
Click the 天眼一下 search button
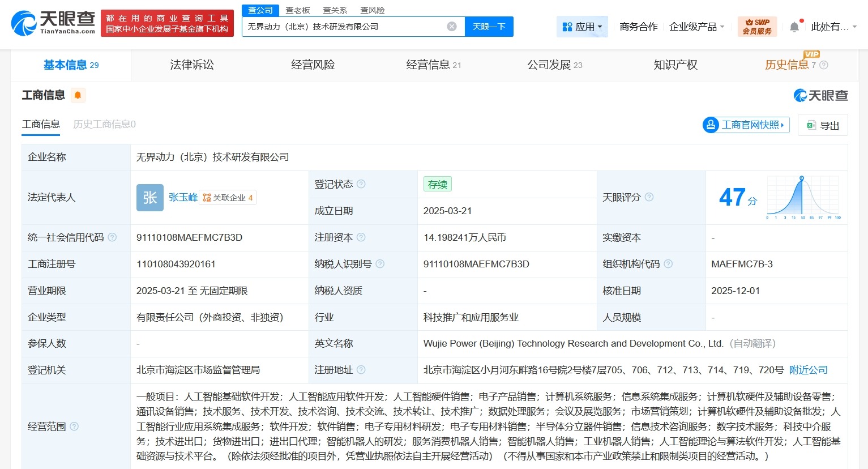[x=489, y=27]
